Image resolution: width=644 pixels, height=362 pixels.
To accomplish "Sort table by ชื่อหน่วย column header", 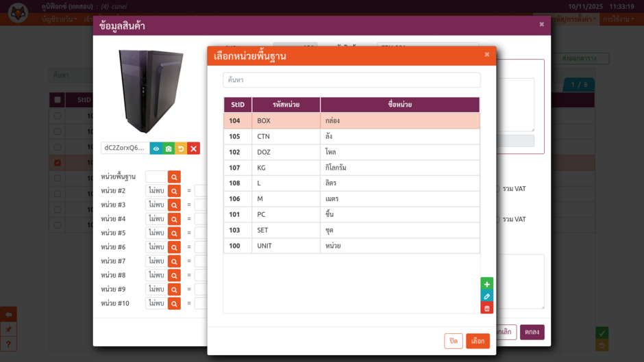I will coord(399,105).
